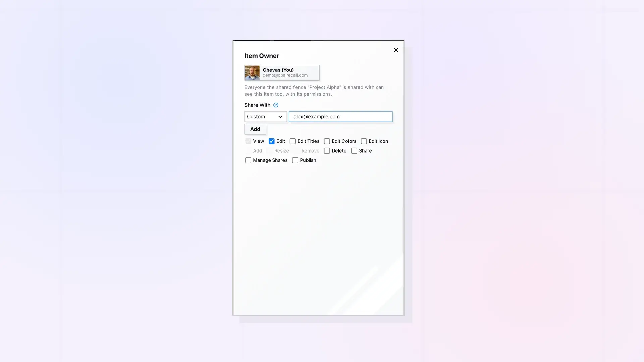Click the Add button

pyautogui.click(x=255, y=129)
